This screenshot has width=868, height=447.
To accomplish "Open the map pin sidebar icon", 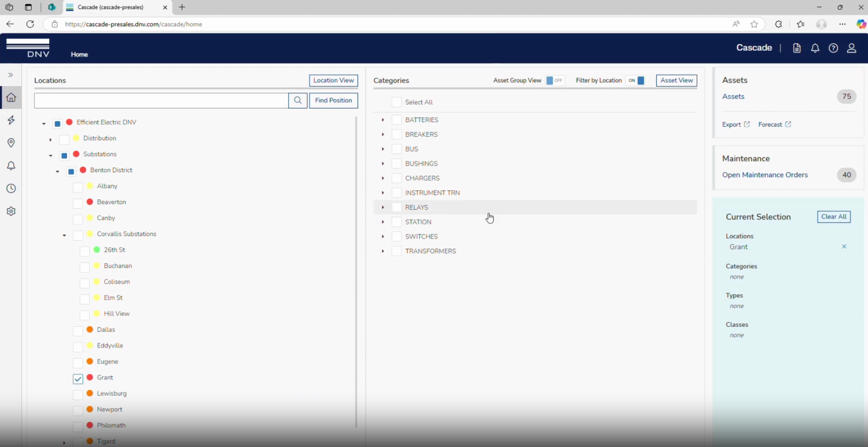I will click(x=11, y=143).
